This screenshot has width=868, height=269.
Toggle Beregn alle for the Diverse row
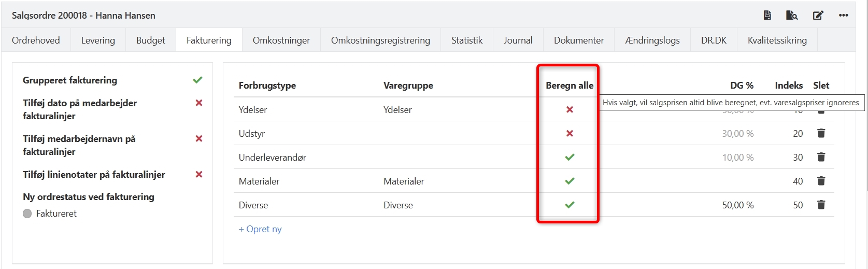(x=570, y=205)
